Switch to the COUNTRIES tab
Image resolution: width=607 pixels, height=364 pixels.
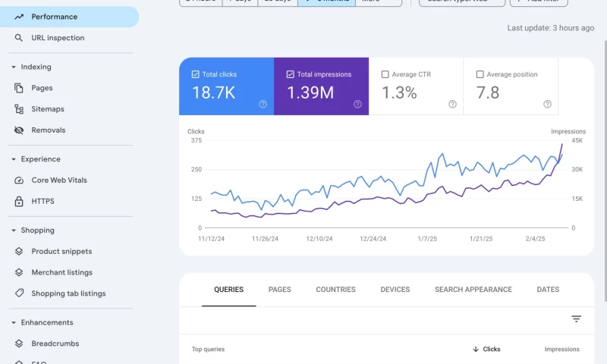click(x=335, y=290)
